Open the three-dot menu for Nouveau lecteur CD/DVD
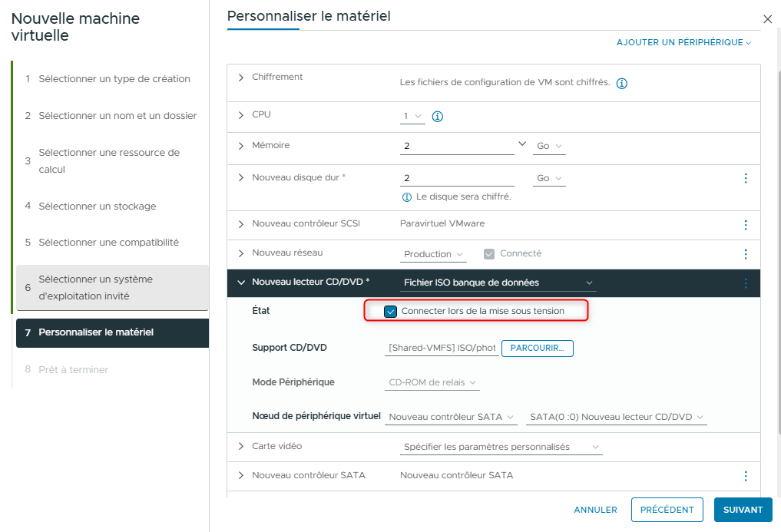The width and height of the screenshot is (781, 532). point(745,283)
